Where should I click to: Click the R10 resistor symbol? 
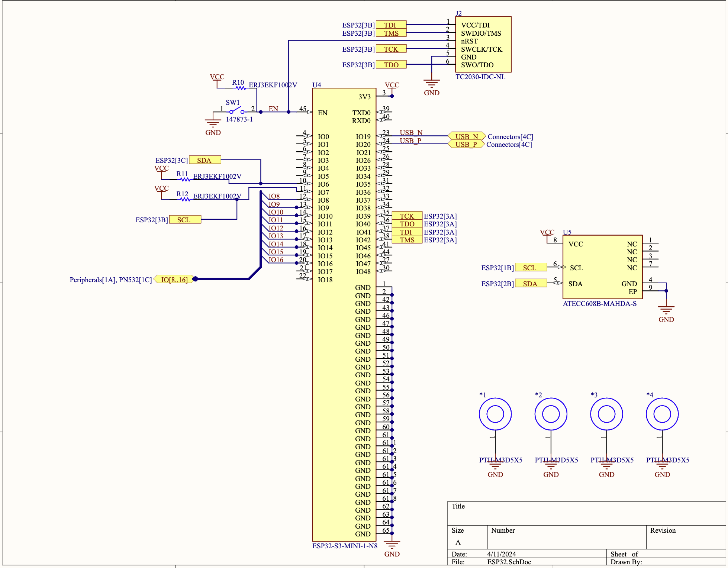(241, 88)
